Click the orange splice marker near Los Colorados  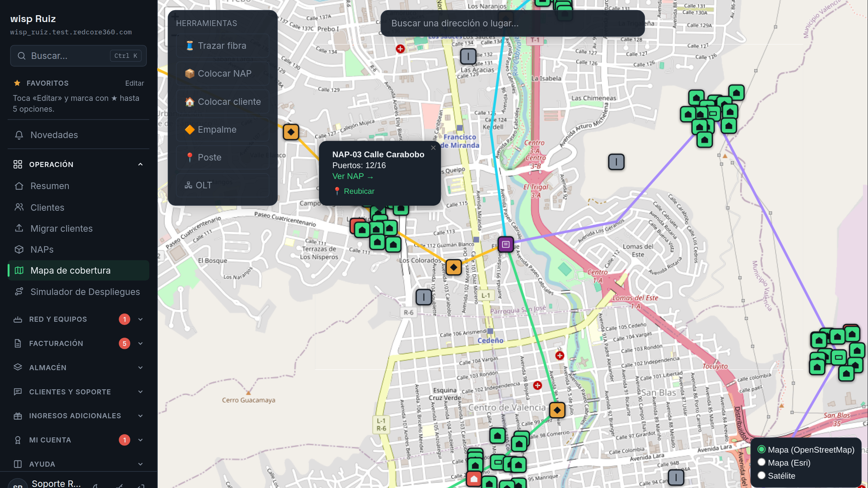coord(454,267)
